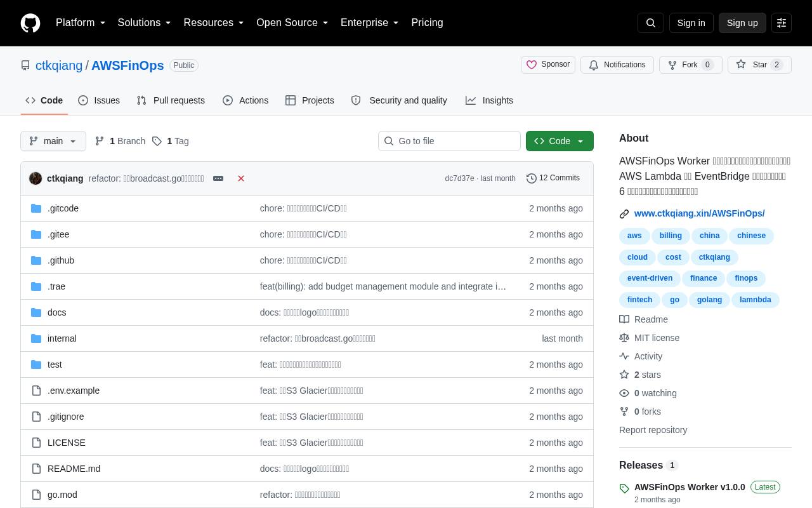Open the 1 Tag link
Viewport: 812px width, 508px height.
click(x=170, y=141)
